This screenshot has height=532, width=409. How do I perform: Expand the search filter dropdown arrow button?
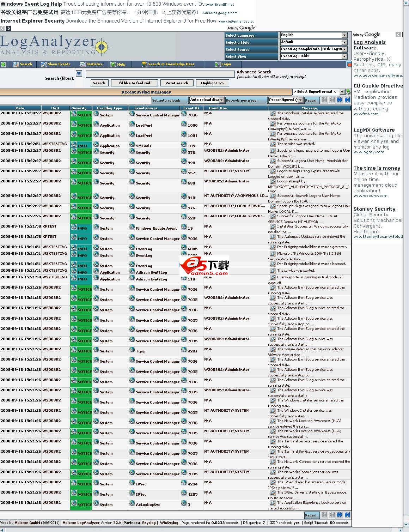(x=79, y=73)
